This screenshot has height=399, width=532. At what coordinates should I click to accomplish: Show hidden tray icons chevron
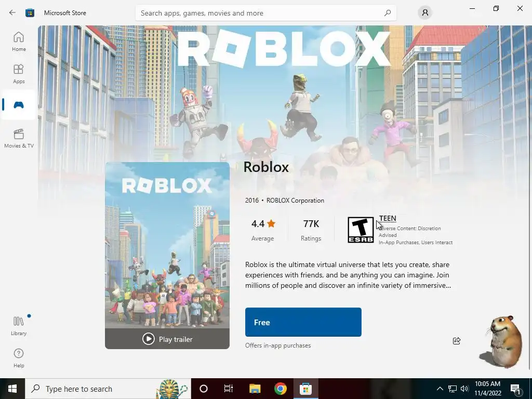[x=440, y=389]
